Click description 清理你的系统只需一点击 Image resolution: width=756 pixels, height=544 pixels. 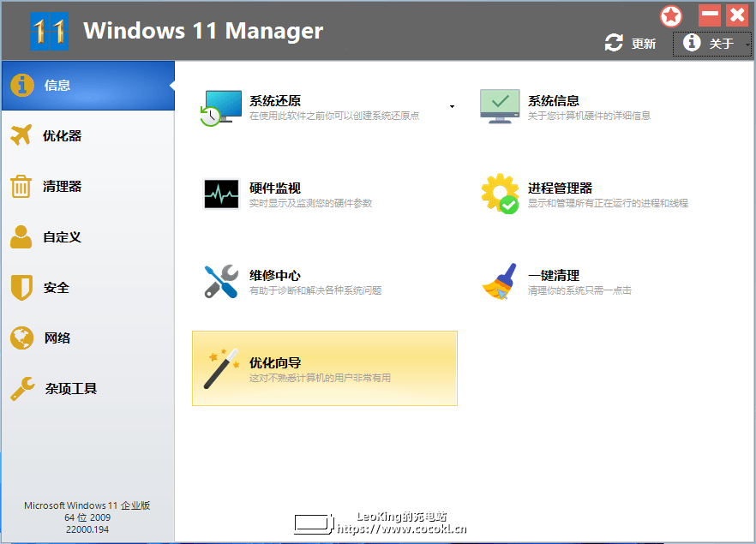(579, 290)
